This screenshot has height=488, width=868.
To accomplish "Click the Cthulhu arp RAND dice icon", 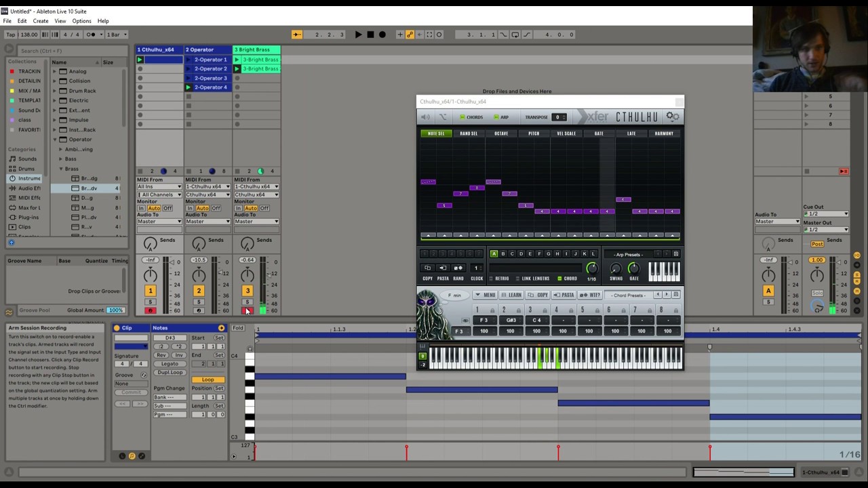I will pos(458,268).
